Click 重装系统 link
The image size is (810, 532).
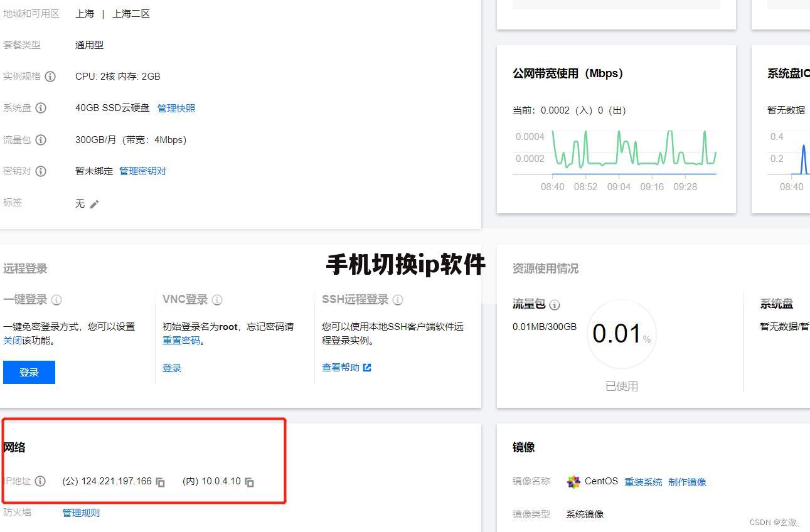coord(643,482)
